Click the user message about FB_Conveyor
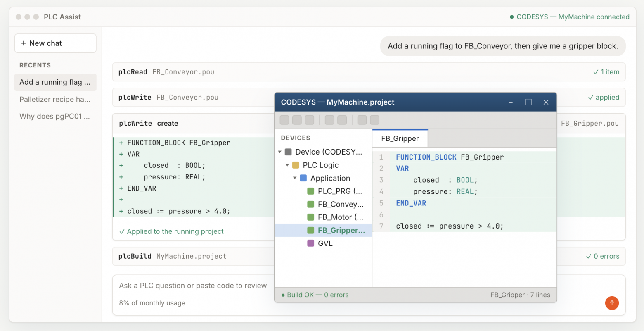Viewport: 644px width, 331px height. [503, 46]
